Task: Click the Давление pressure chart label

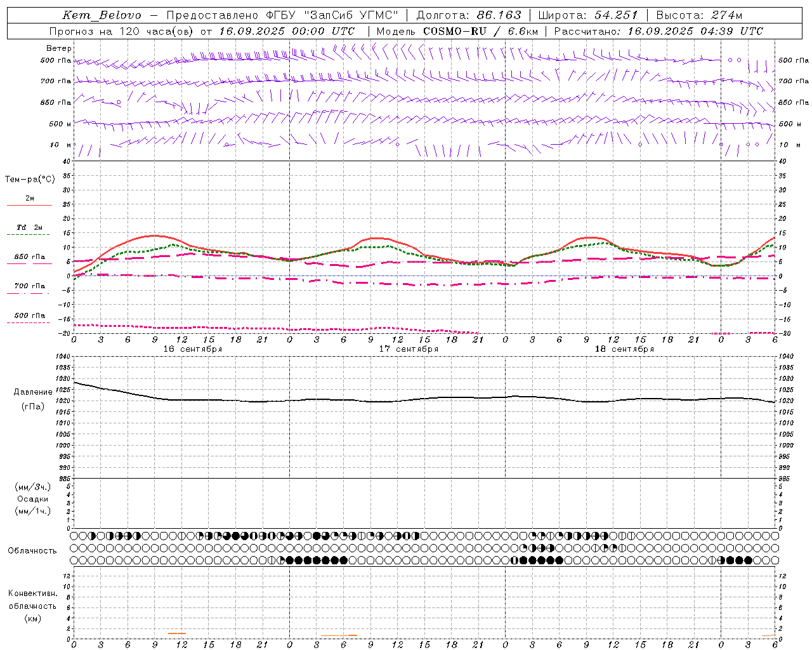Action: click(33, 392)
